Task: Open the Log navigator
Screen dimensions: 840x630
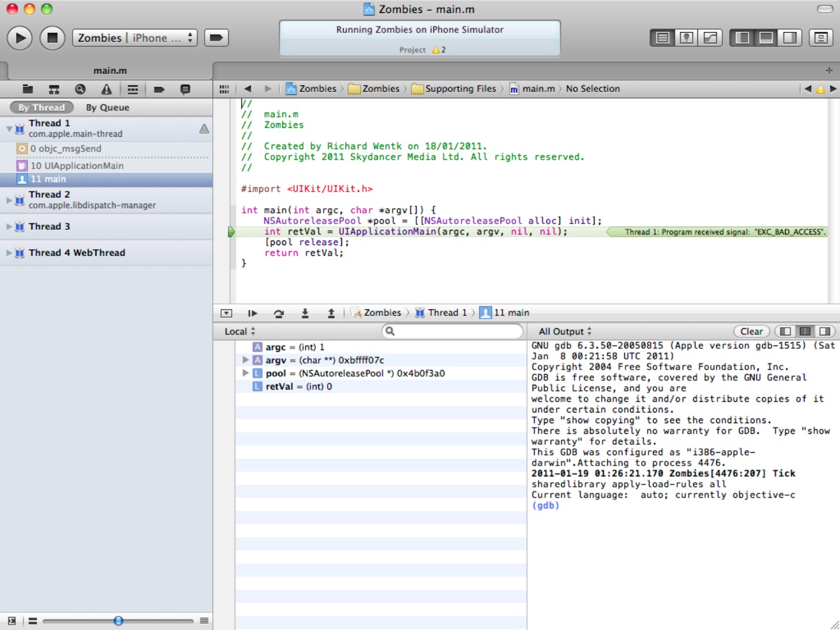Action: tap(185, 89)
